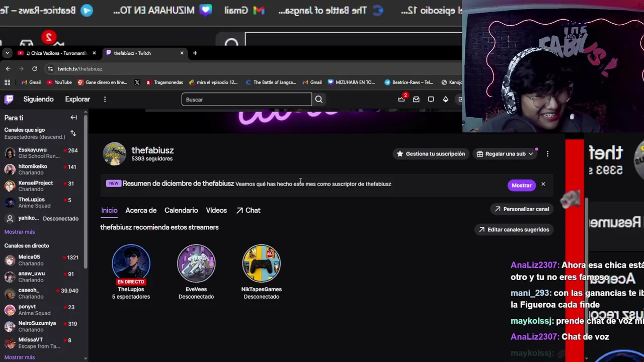Image resolution: width=644 pixels, height=362 pixels.
Task: Open the Twitch home logo
Action: [x=9, y=100]
